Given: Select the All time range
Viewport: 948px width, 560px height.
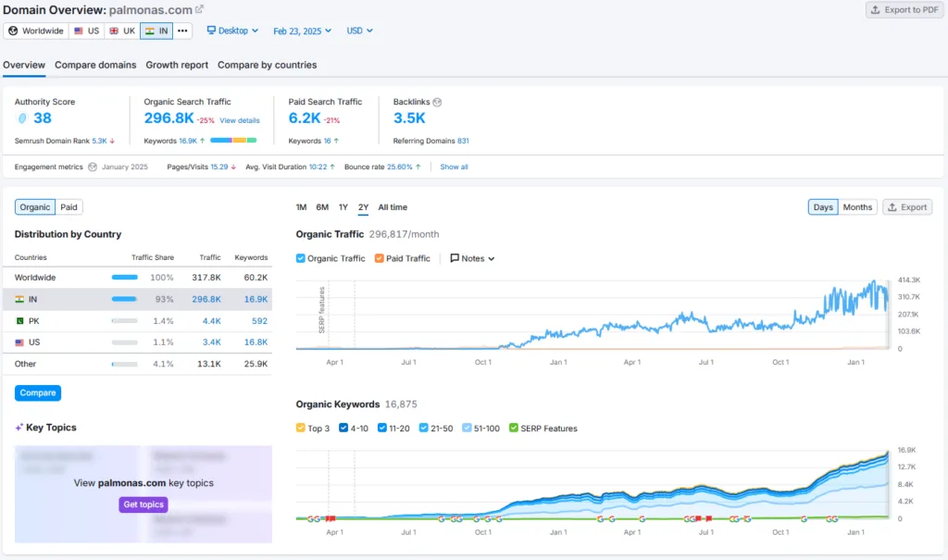Looking at the screenshot, I should [x=393, y=207].
